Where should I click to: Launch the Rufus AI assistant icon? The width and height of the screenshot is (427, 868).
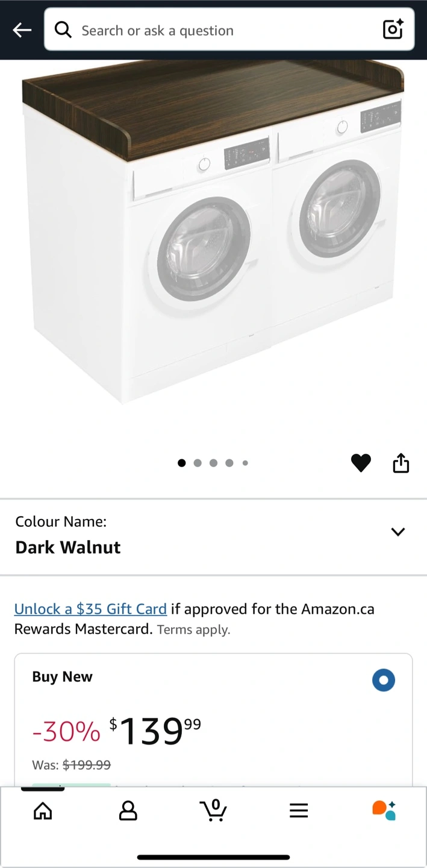pos(384,810)
